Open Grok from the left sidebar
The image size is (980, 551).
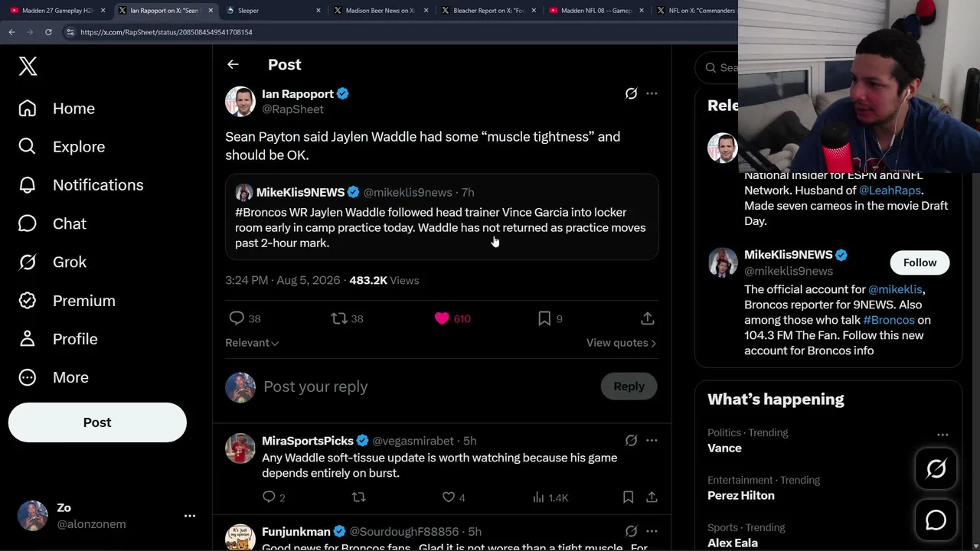point(52,262)
